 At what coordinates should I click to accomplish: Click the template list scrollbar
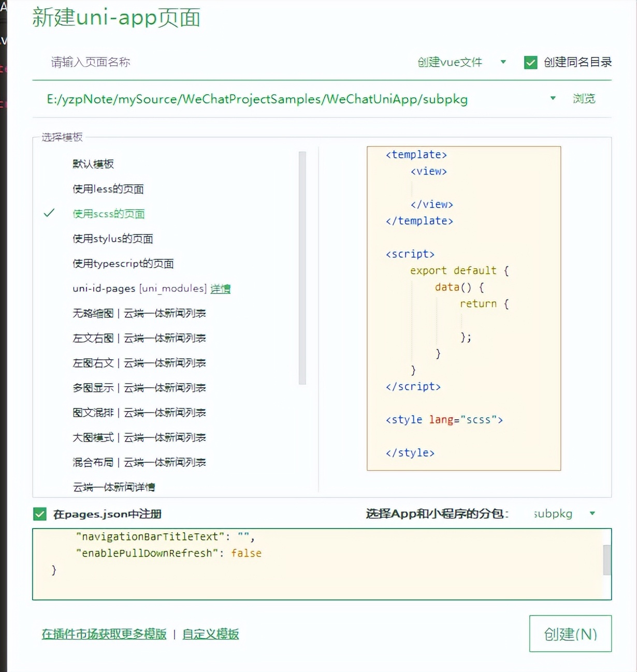302,269
